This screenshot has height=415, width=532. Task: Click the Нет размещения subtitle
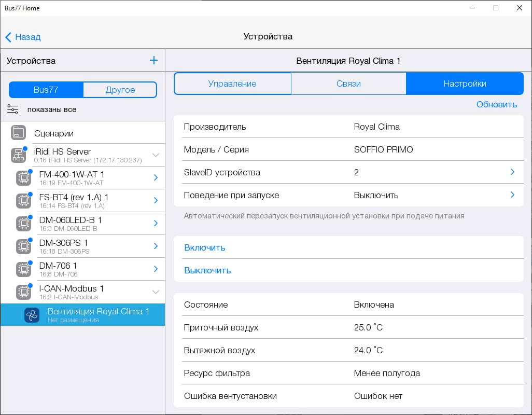(x=73, y=320)
